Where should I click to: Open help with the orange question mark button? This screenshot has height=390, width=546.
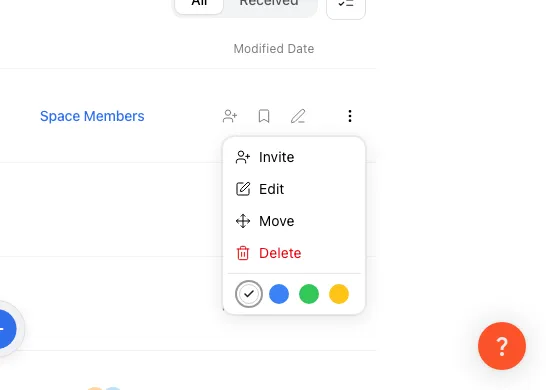[x=502, y=346]
